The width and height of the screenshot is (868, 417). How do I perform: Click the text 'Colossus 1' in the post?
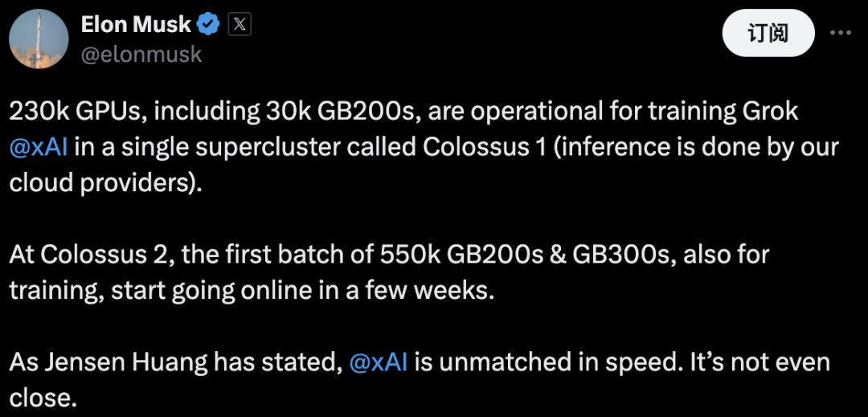click(x=485, y=147)
